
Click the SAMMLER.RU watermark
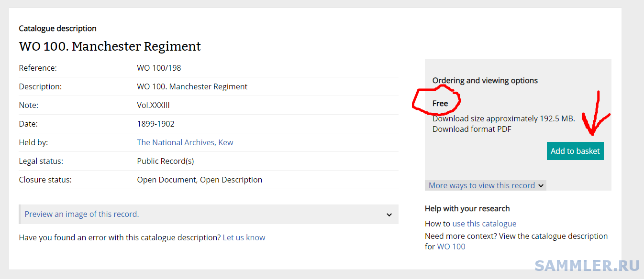pyautogui.click(x=587, y=266)
